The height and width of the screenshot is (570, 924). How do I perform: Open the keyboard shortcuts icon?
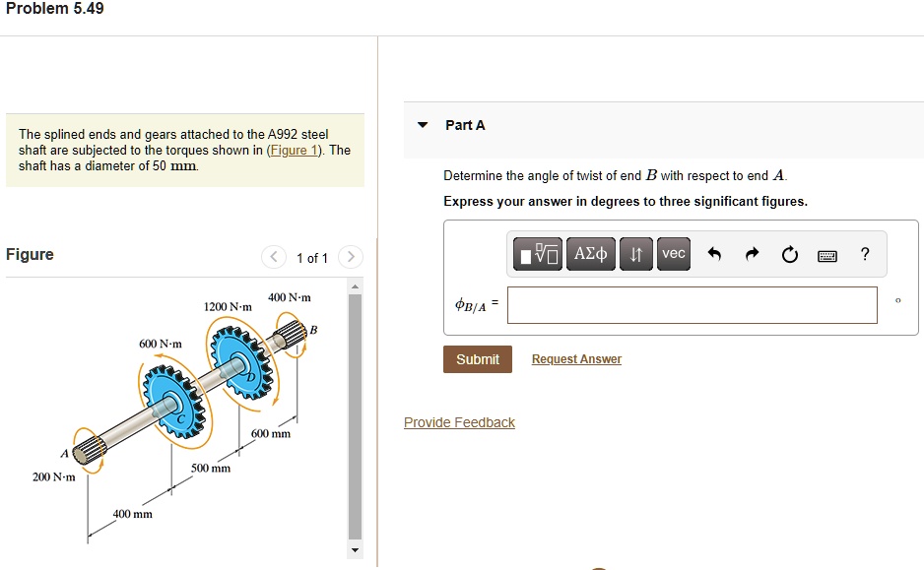(827, 254)
